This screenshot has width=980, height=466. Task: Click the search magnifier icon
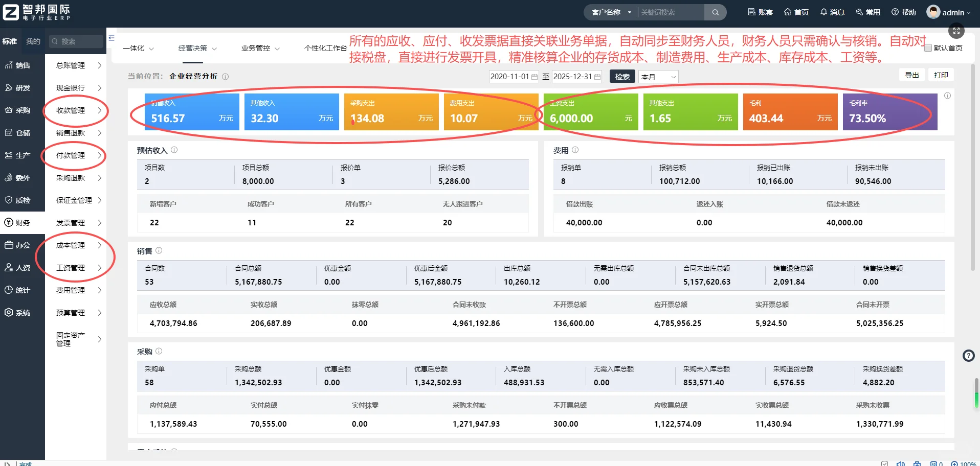click(715, 12)
